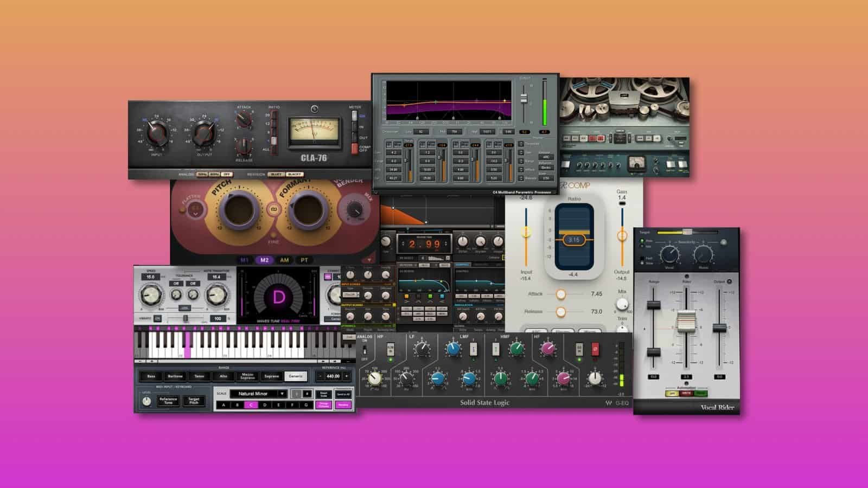Click the Vocal Rider Rider fader
The height and width of the screenshot is (488, 868).
pyautogui.click(x=686, y=321)
